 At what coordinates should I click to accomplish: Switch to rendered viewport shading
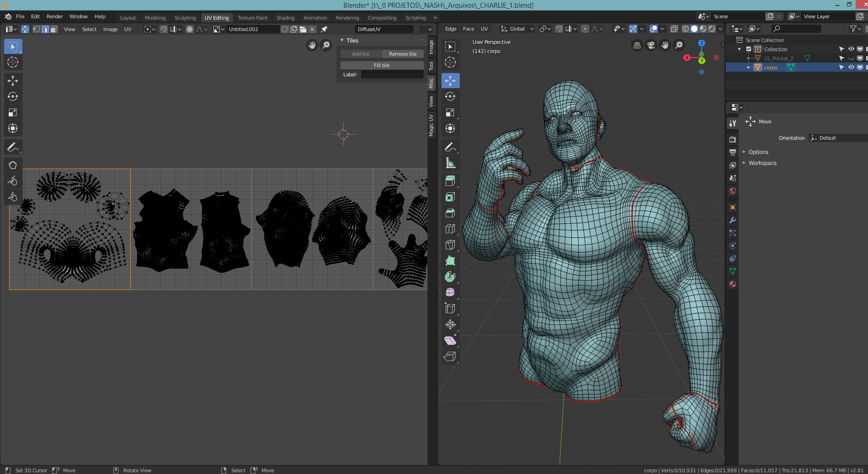pyautogui.click(x=712, y=29)
